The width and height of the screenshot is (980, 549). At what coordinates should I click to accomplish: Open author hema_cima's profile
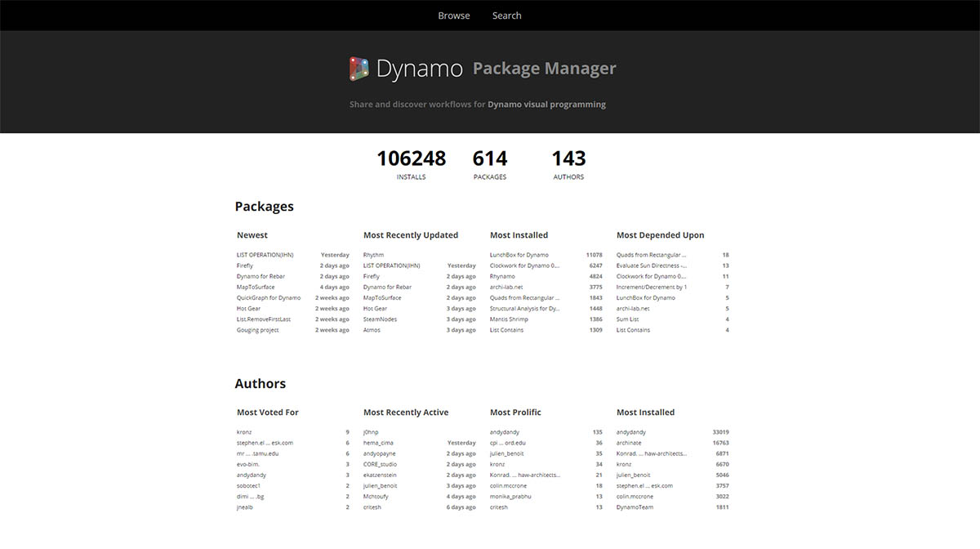tap(380, 443)
